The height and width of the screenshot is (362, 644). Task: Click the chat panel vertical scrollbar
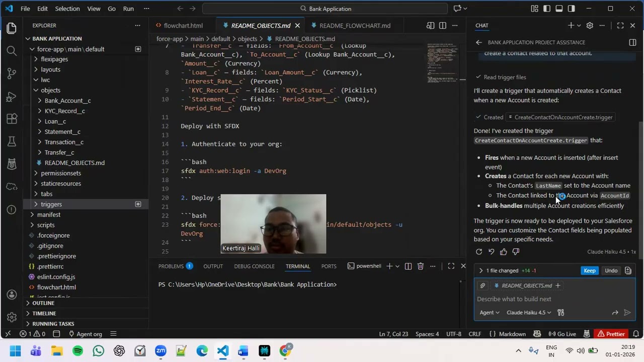(x=640, y=189)
